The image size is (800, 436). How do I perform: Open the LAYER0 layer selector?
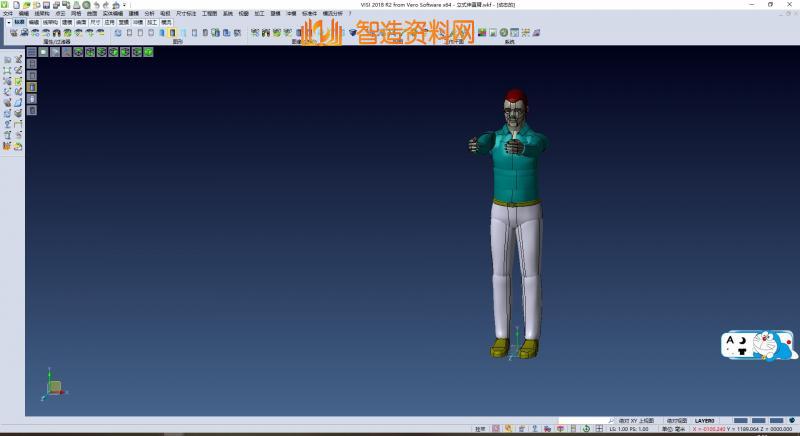click(x=705, y=421)
